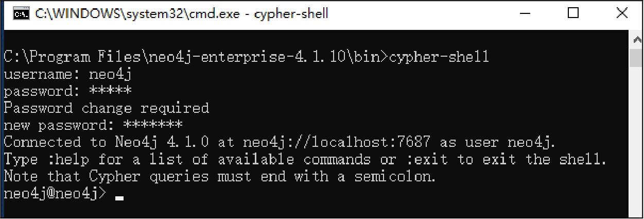Click the neo4j-enterprise-4.1.10 folder path text
This screenshot has height=219, width=644.
(x=248, y=57)
